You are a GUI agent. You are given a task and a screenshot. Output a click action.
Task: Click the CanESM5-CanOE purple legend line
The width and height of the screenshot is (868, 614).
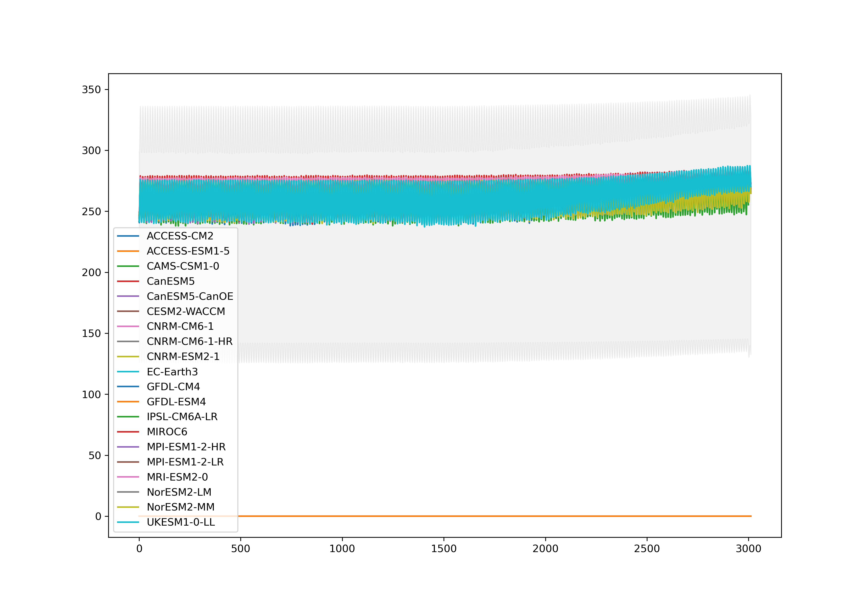(128, 296)
